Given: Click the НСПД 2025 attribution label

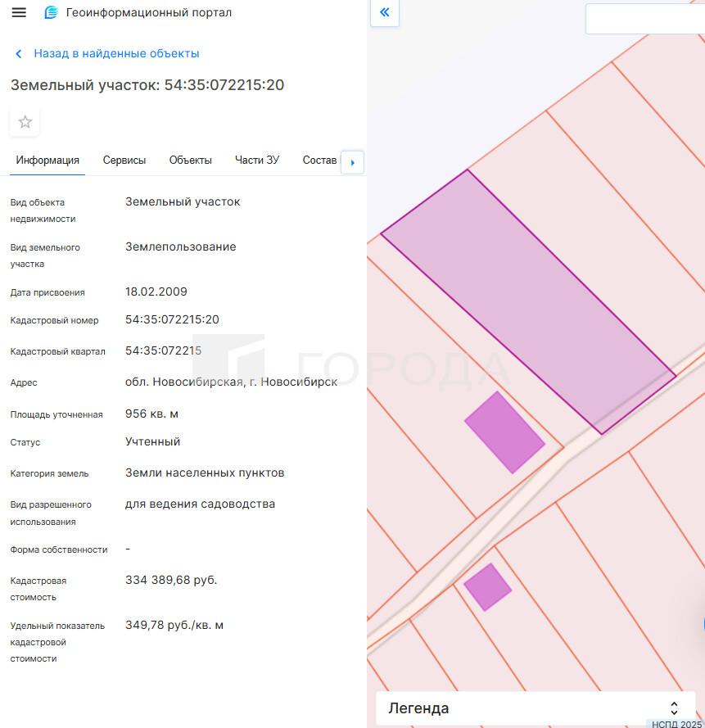Looking at the screenshot, I should click(676, 724).
